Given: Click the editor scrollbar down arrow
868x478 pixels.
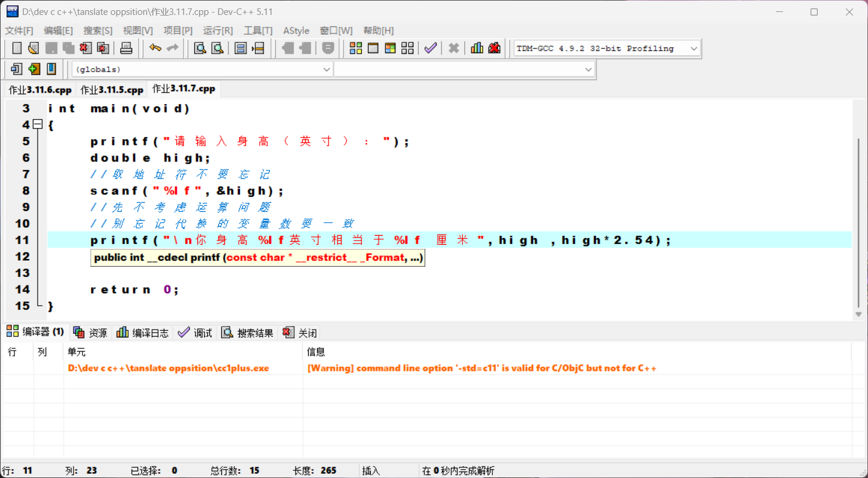Looking at the screenshot, I should 858,315.
